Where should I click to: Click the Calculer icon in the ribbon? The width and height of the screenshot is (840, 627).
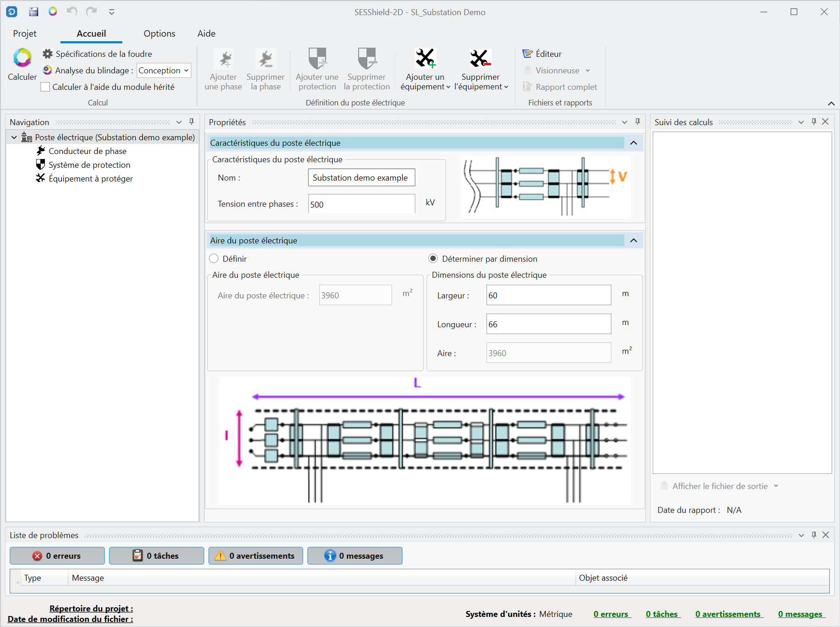tap(22, 58)
